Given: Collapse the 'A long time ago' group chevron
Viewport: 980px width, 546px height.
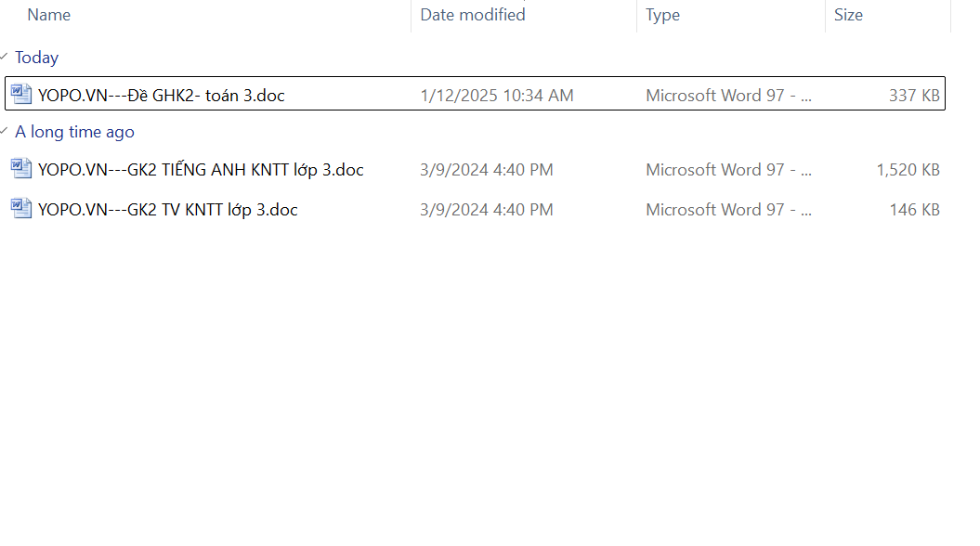Looking at the screenshot, I should tap(6, 132).
